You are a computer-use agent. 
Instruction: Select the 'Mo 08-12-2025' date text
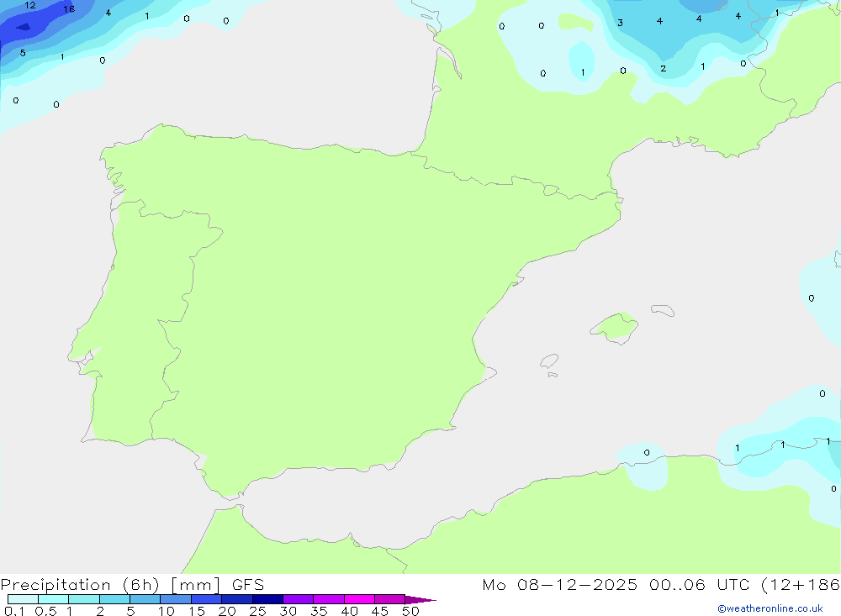560,585
